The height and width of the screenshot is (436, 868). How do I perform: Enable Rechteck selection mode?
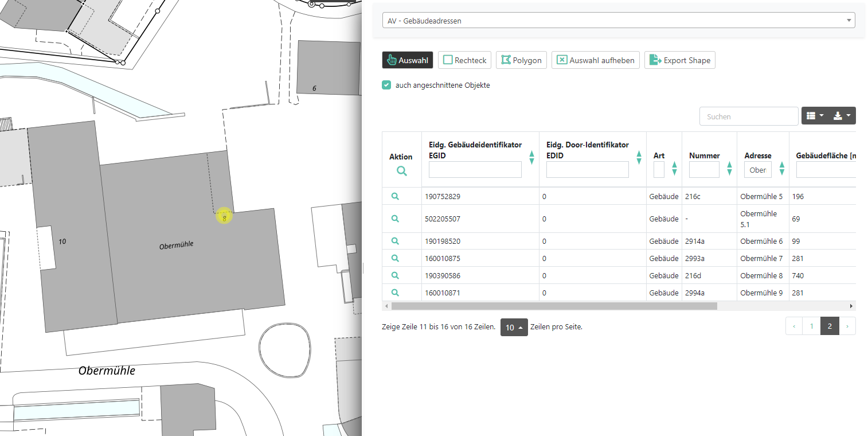pos(464,60)
